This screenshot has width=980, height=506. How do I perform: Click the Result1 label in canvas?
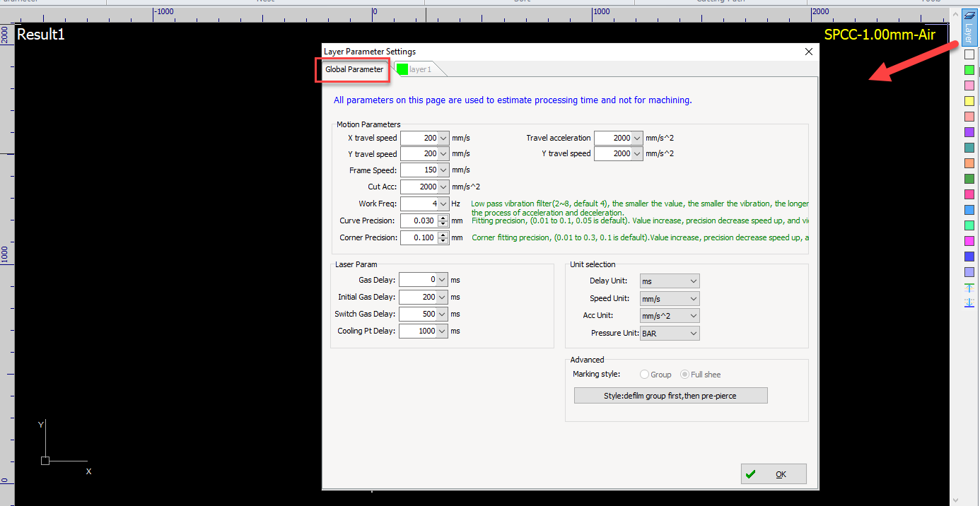click(x=40, y=34)
